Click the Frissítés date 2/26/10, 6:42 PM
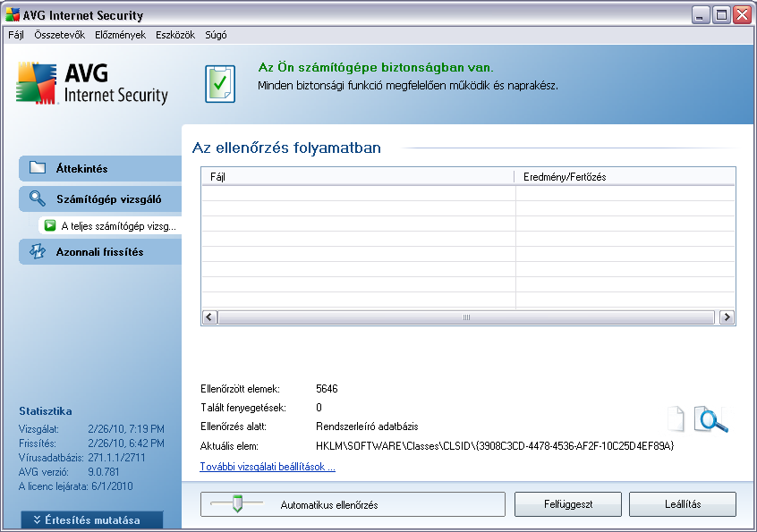This screenshot has height=532, width=757. pyautogui.click(x=126, y=443)
